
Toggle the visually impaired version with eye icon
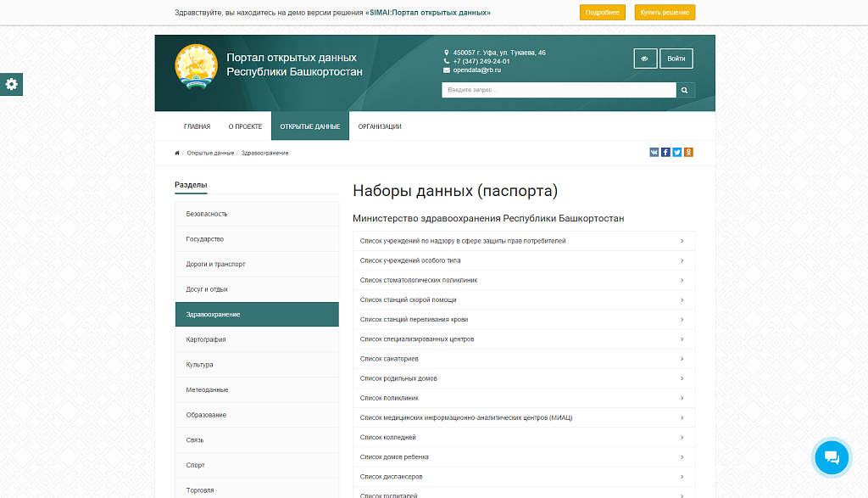pos(645,58)
